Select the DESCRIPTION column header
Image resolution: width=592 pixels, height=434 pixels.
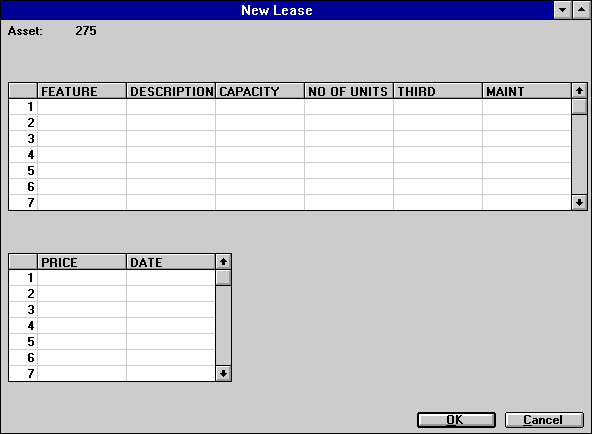point(171,91)
